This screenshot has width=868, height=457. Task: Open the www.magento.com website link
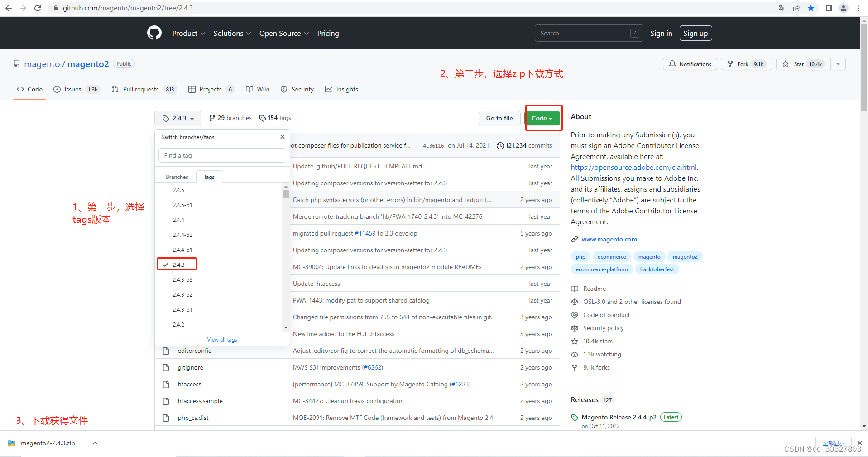[609, 239]
